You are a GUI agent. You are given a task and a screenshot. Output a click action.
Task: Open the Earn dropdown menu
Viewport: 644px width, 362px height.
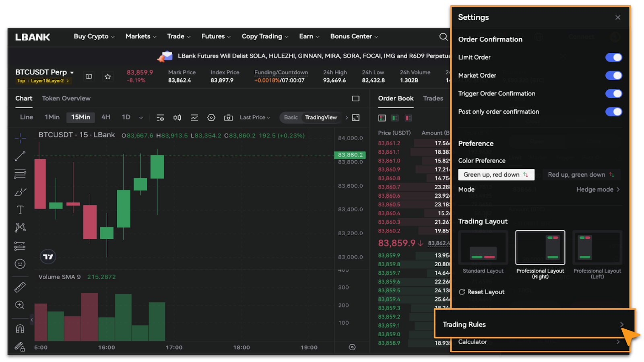point(309,37)
